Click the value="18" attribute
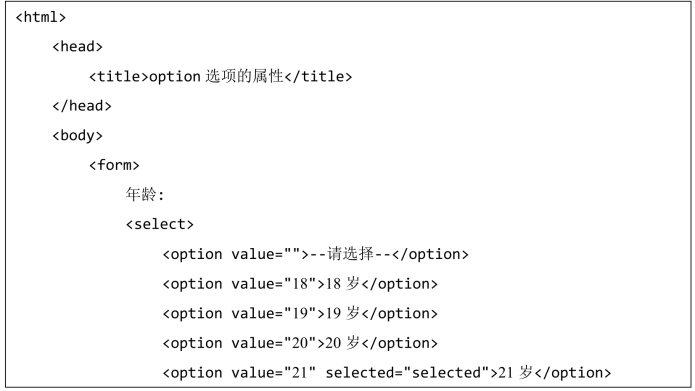This screenshot has height=391, width=695. tap(273, 284)
